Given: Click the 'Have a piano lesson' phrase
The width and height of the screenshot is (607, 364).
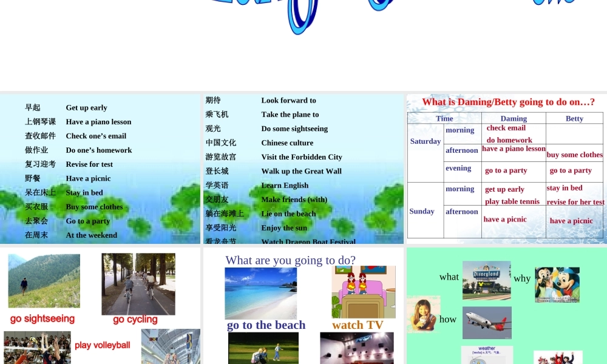Looking at the screenshot, I should coord(98,122).
